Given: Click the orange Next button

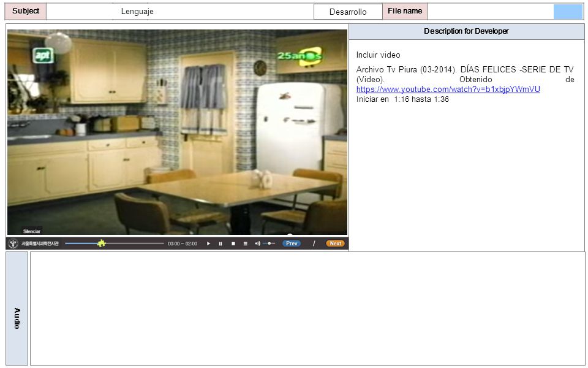Looking at the screenshot, I should pyautogui.click(x=335, y=243).
